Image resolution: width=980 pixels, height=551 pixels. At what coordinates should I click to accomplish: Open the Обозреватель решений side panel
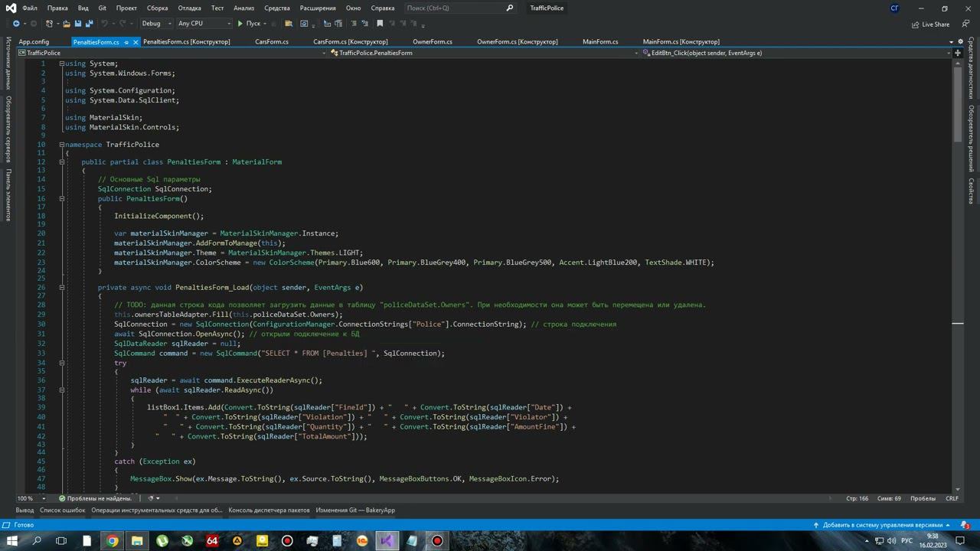[971, 139]
